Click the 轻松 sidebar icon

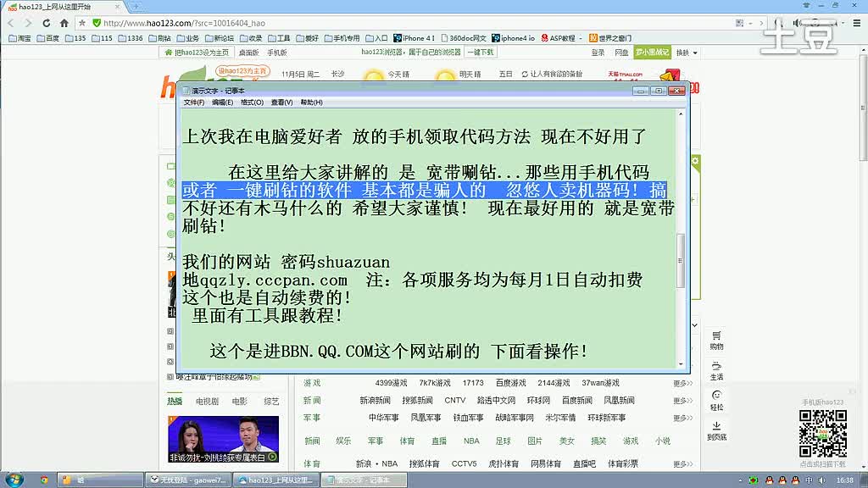point(716,401)
